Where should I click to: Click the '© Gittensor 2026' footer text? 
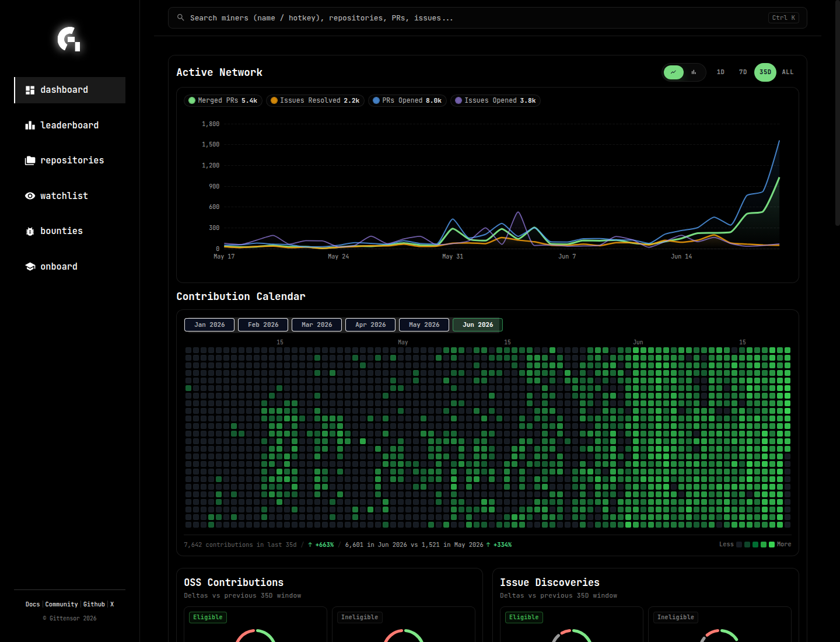(x=69, y=618)
